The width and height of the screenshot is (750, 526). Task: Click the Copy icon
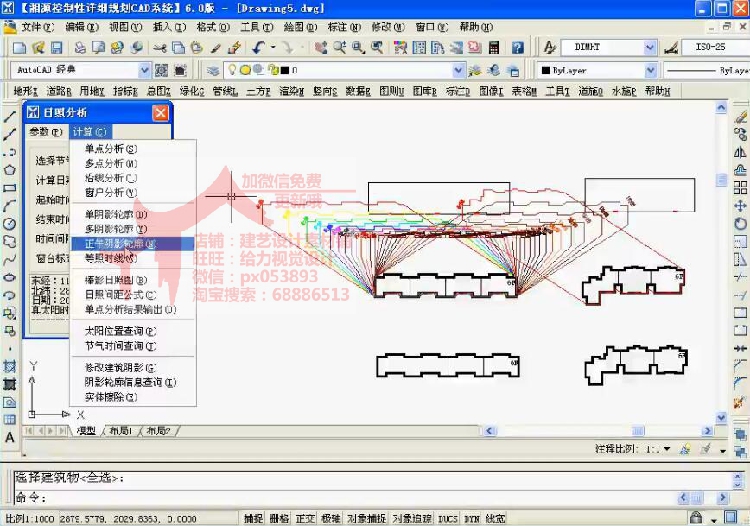tap(178, 47)
